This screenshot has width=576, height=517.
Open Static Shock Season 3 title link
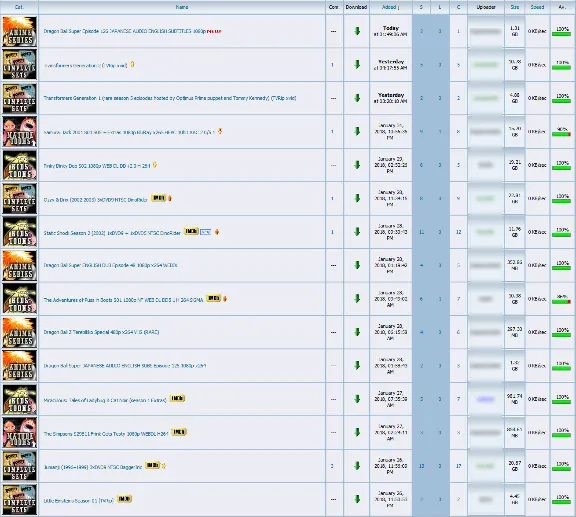click(112, 233)
